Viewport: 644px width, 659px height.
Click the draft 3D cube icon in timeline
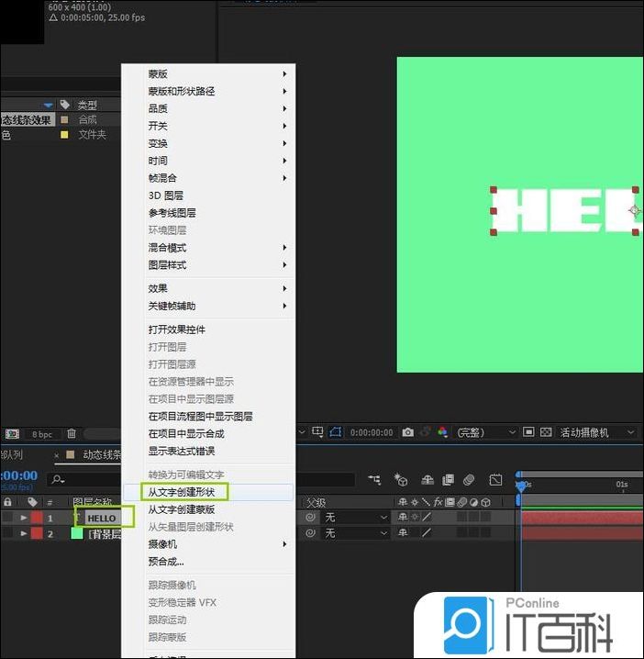pyautogui.click(x=401, y=479)
